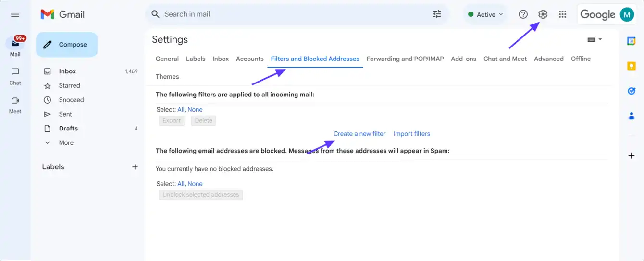Switch to Chat in the left rail
This screenshot has width=644, height=261.
[x=15, y=76]
